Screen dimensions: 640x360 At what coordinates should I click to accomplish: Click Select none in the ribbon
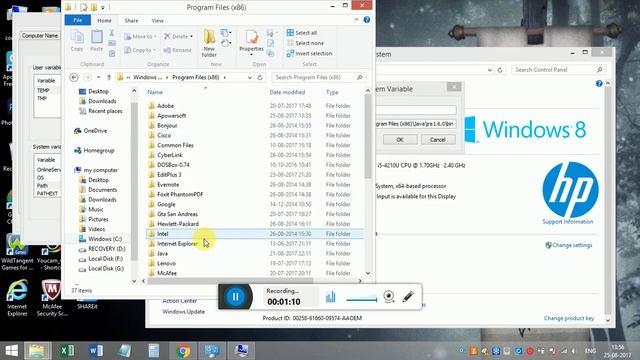coord(305,43)
